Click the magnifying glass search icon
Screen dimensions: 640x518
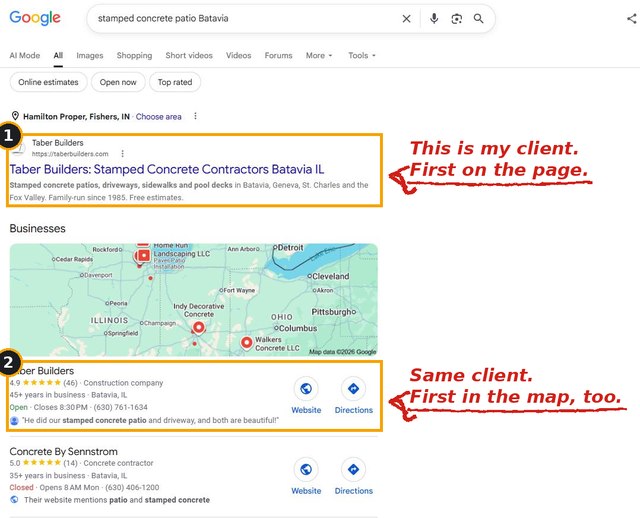[478, 19]
